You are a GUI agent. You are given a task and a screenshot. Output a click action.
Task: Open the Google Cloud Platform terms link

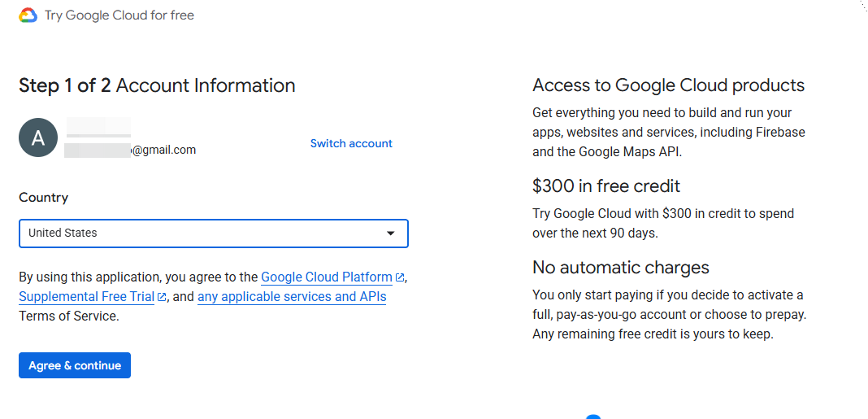[327, 277]
